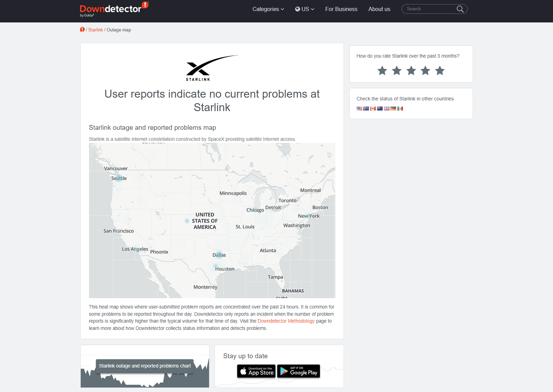The image size is (553, 392).
Task: Open the For Business page
Action: click(x=341, y=9)
